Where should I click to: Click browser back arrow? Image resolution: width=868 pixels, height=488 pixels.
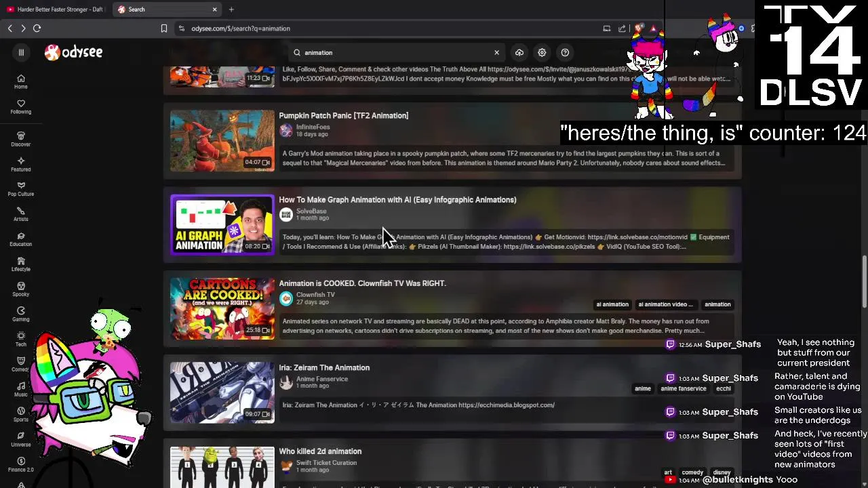(x=10, y=28)
